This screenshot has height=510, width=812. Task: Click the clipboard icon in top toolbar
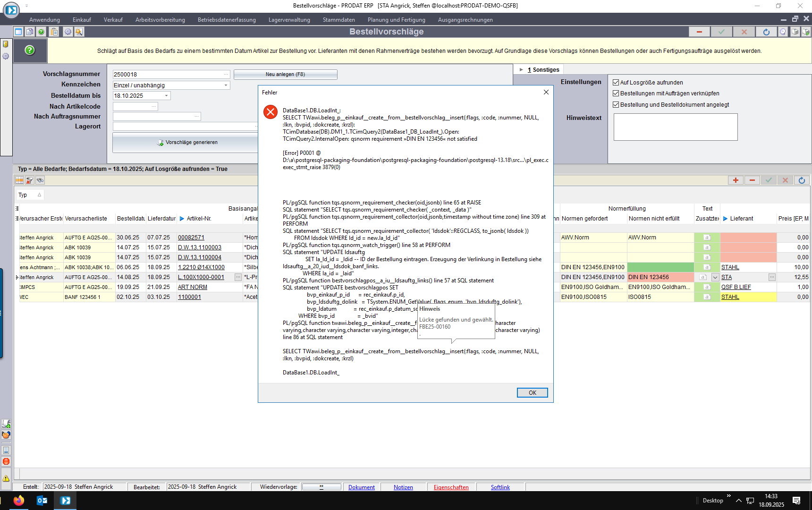tap(54, 32)
